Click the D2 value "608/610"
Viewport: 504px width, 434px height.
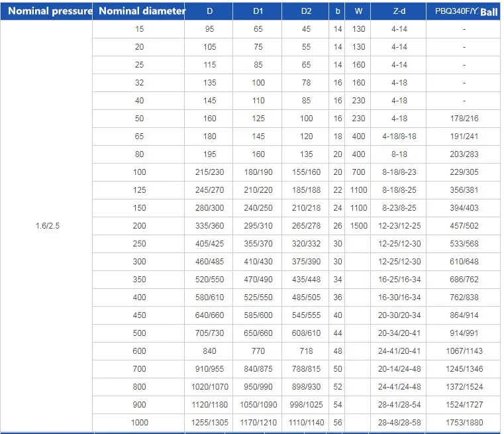[306, 333]
